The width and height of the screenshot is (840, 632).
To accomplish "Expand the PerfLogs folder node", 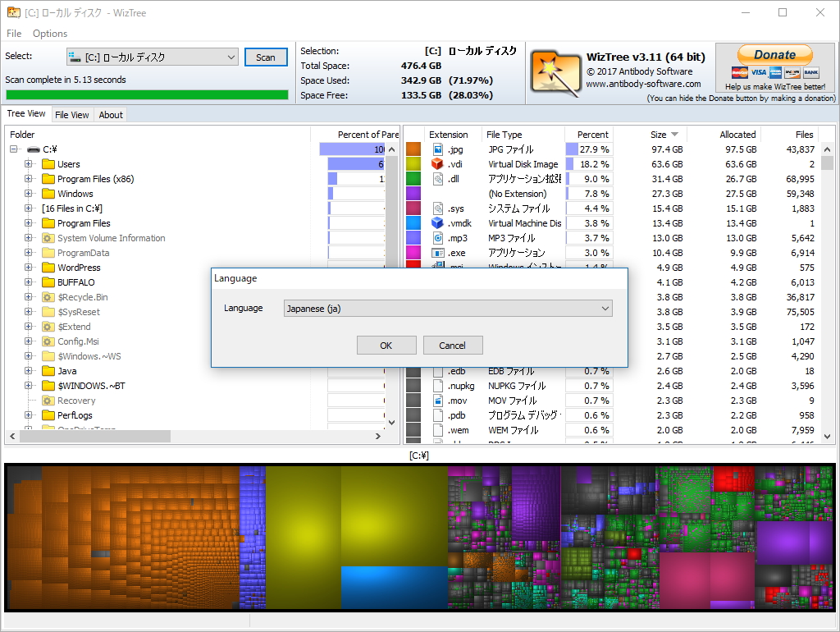I will tap(29, 414).
